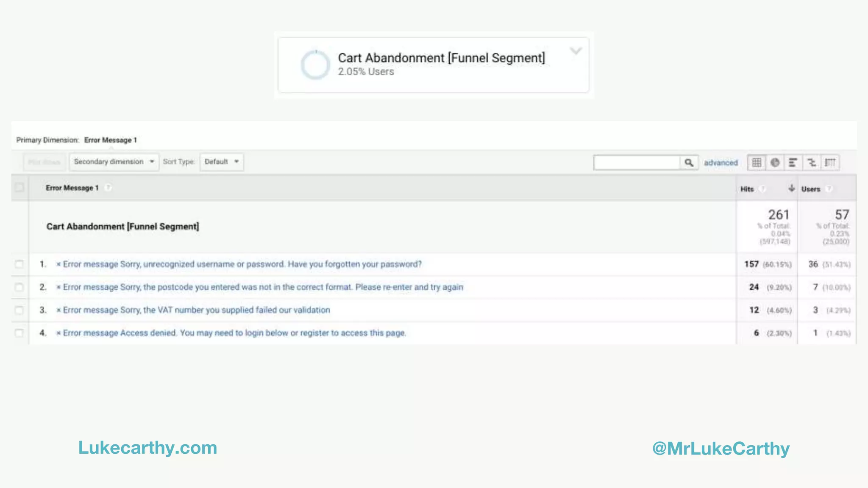The width and height of the screenshot is (868, 488).
Task: Select the Error Message 1 primary dimension
Action: coord(110,140)
